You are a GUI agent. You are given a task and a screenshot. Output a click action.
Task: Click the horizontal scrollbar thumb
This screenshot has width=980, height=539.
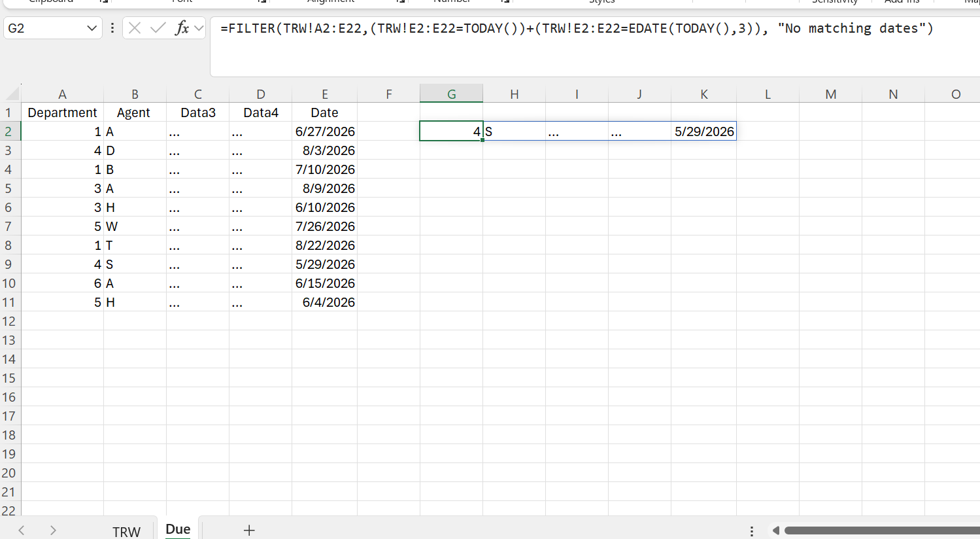882,530
